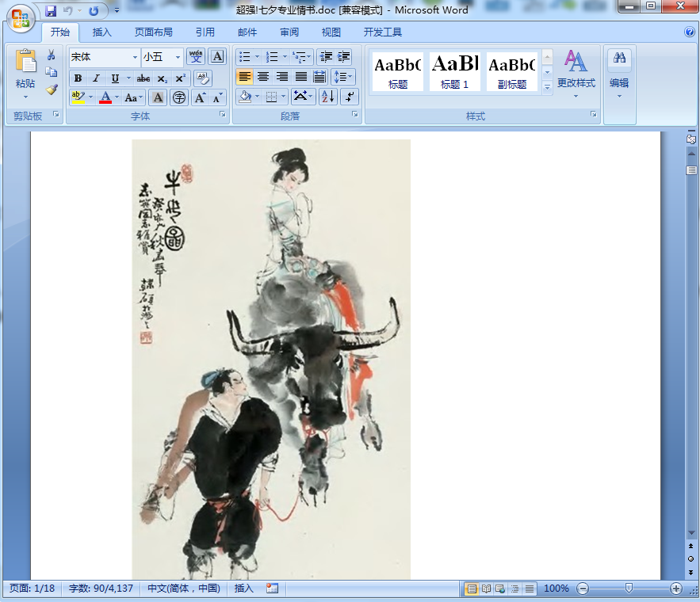Image resolution: width=700 pixels, height=602 pixels.
Task: Expand the borders dropdown
Action: pyautogui.click(x=283, y=97)
